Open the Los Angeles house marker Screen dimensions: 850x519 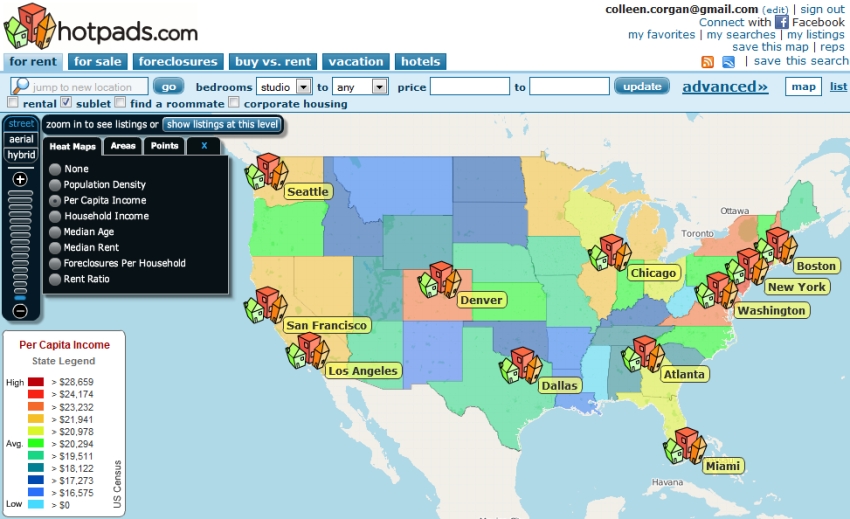(307, 351)
